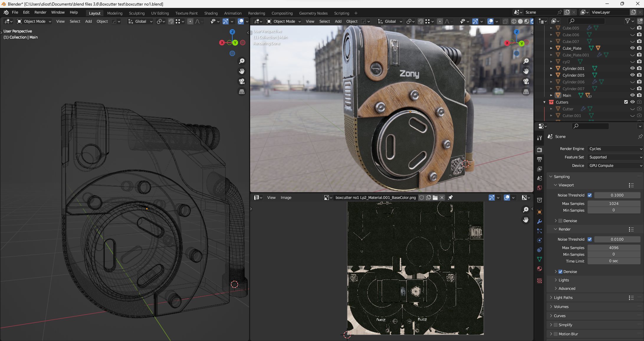Image resolution: width=644 pixels, height=341 pixels.
Task: Switch to the Shading workspace tab
Action: pyautogui.click(x=211, y=13)
